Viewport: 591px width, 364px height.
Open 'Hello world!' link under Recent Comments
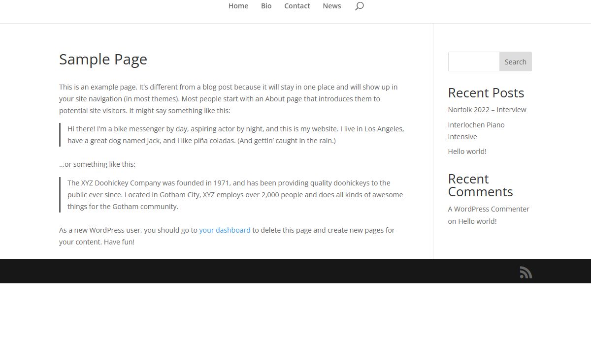click(477, 221)
